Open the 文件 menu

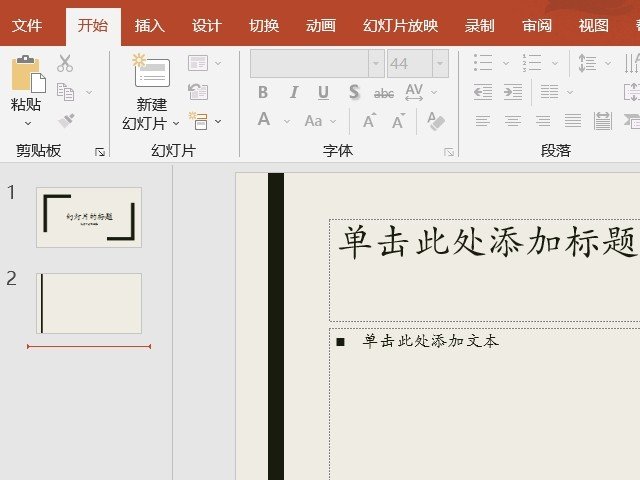tap(27, 26)
